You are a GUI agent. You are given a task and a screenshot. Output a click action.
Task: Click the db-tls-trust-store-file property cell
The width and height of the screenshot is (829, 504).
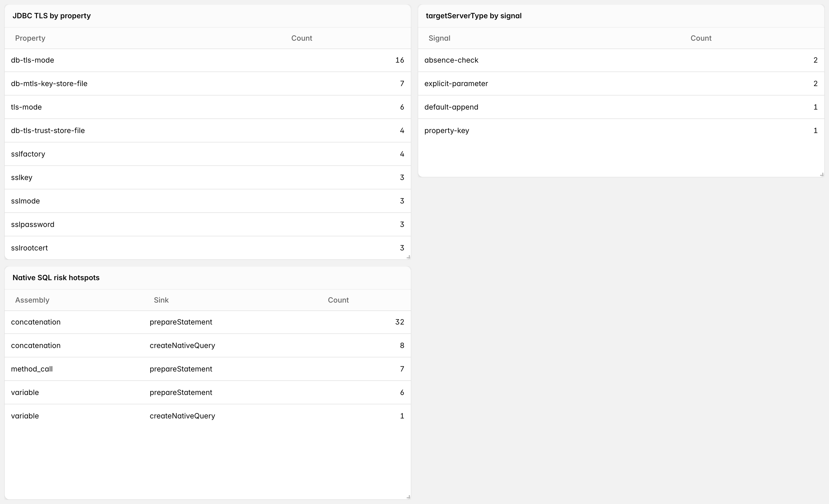(x=48, y=130)
